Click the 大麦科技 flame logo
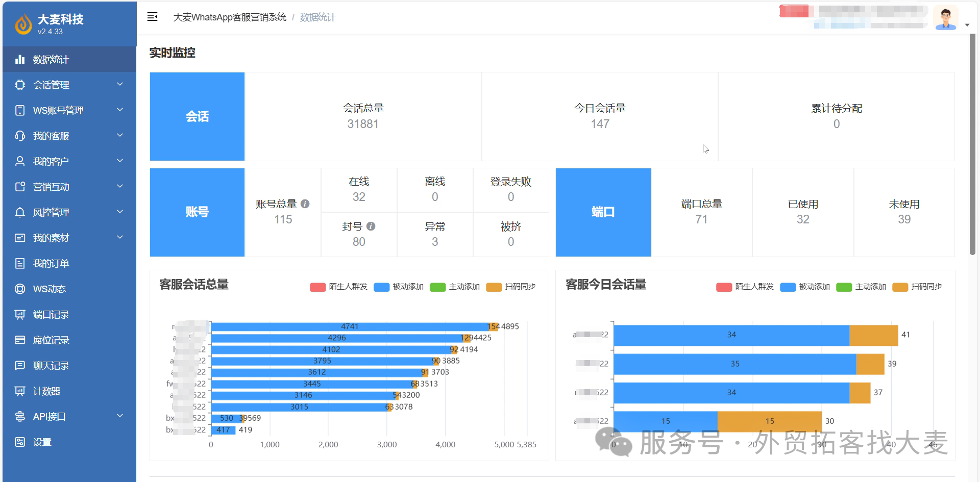This screenshot has height=482, width=980. 23,24
